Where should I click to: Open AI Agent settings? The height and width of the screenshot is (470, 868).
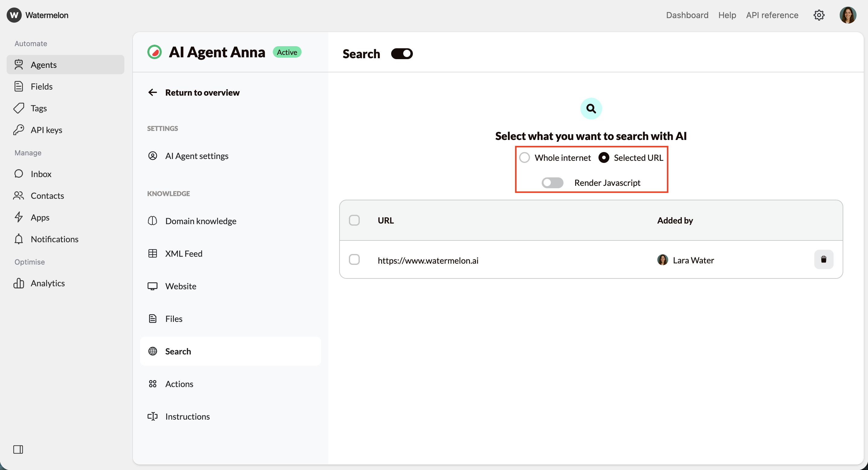tap(196, 156)
